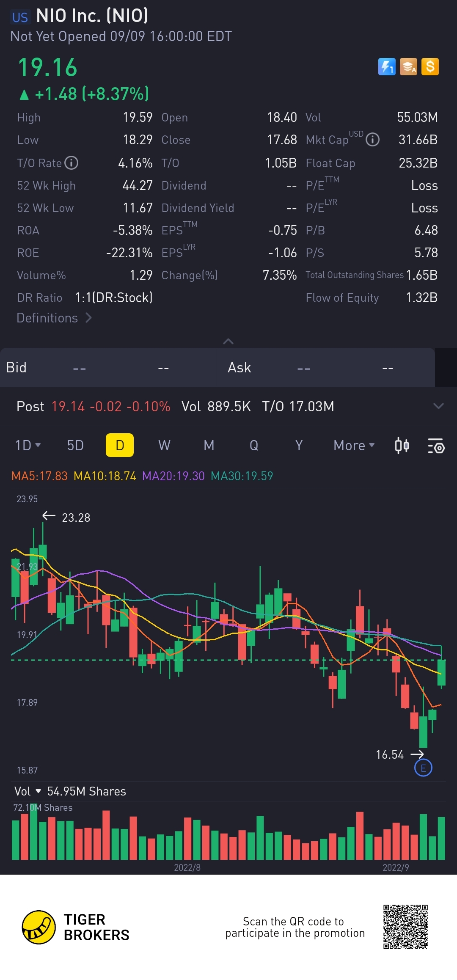Tap the ROE value -22.31%
The width and height of the screenshot is (457, 980).
point(129,253)
